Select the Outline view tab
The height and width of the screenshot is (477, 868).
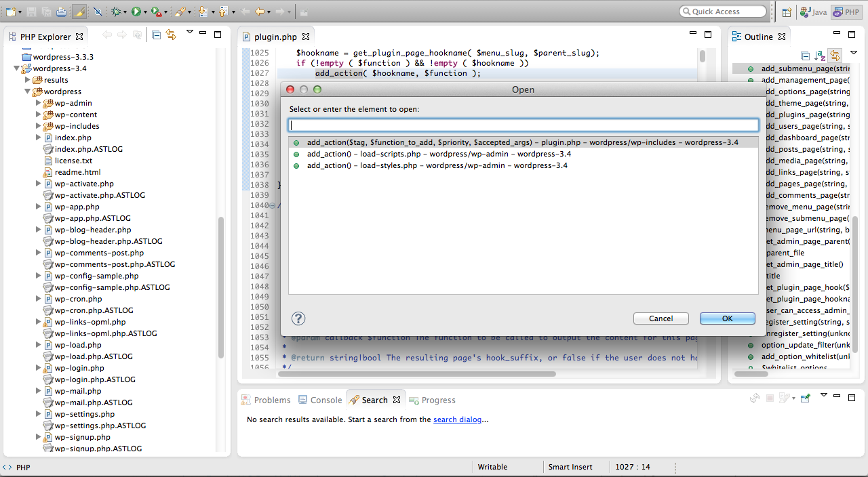tap(758, 37)
